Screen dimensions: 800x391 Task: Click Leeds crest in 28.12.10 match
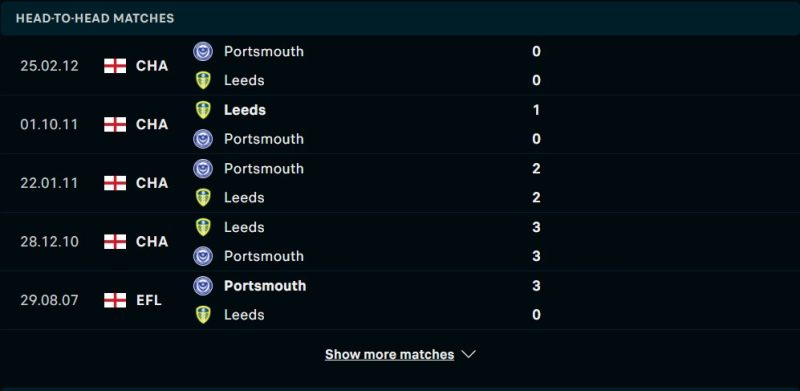203,227
